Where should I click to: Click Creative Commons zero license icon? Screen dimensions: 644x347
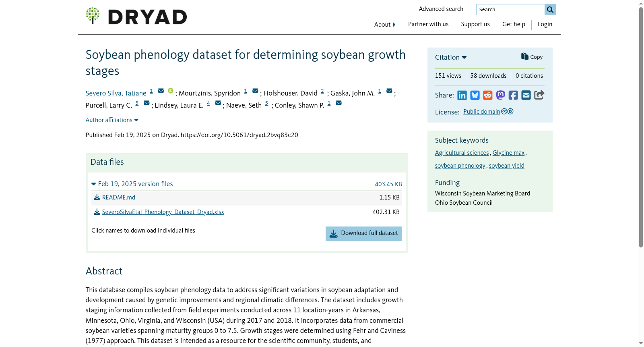pyautogui.click(x=507, y=112)
